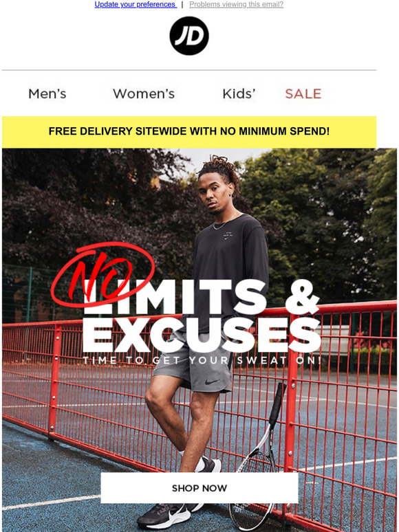The image size is (399, 532).
Task: Click the SHOP NOW button
Action: (x=199, y=488)
